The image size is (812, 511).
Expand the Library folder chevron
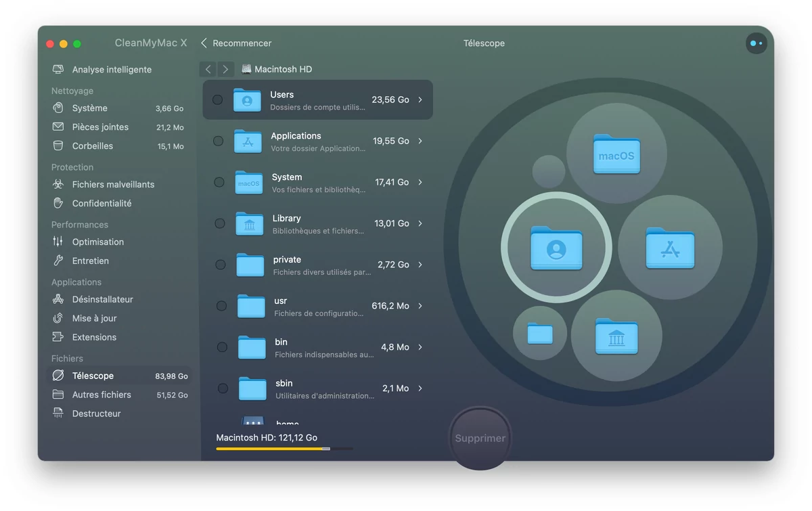tap(420, 224)
